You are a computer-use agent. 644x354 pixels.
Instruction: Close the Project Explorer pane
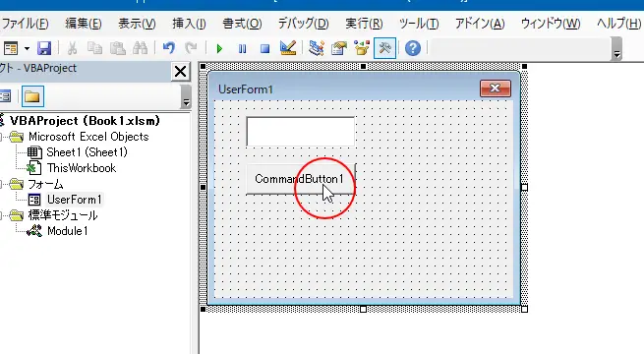click(180, 72)
